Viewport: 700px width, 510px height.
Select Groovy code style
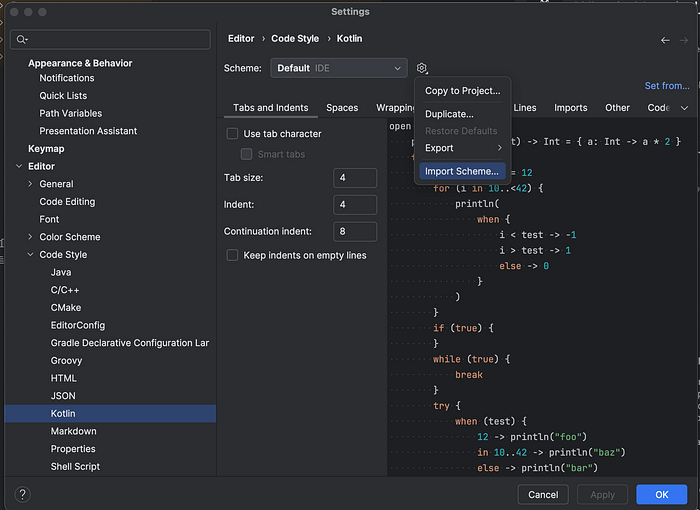tap(66, 360)
